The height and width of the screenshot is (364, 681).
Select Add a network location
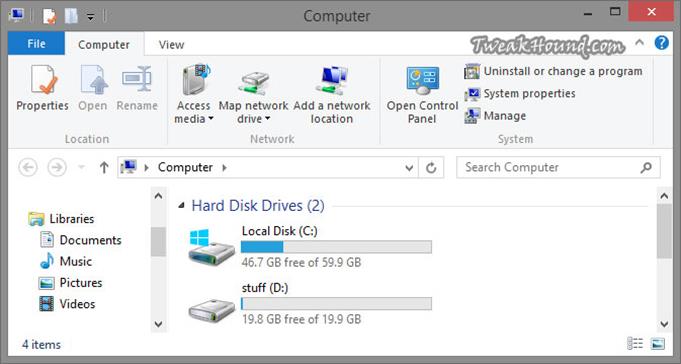(x=331, y=94)
